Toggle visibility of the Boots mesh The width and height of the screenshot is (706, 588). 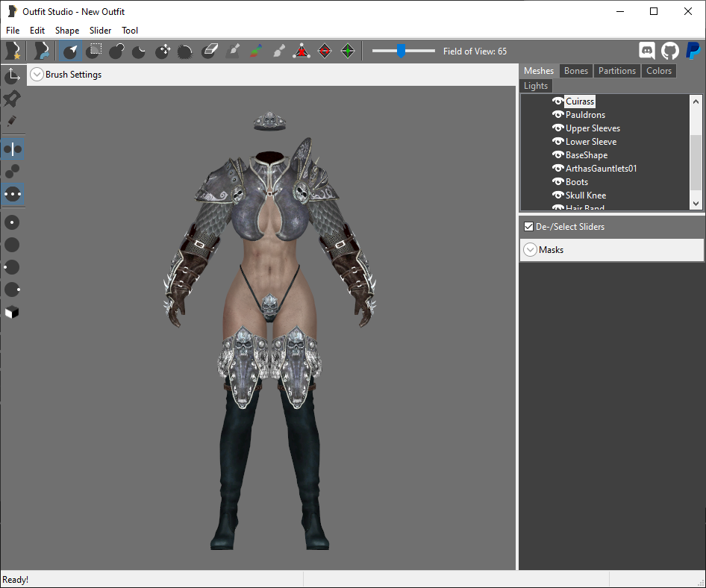tap(558, 182)
